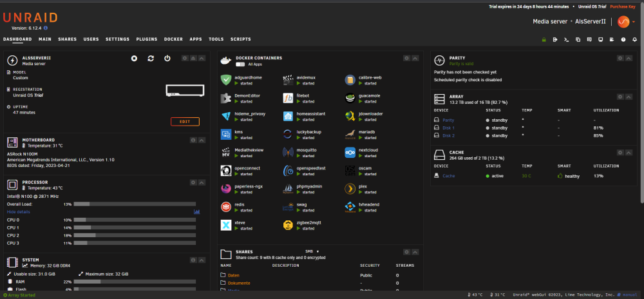
Task: Click the mosquitto container icon
Action: (288, 152)
